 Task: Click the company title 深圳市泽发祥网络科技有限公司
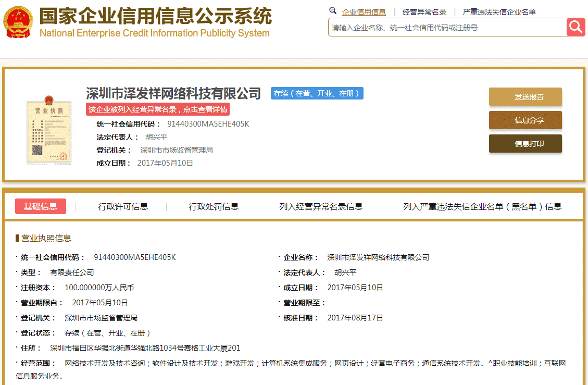[x=173, y=93]
